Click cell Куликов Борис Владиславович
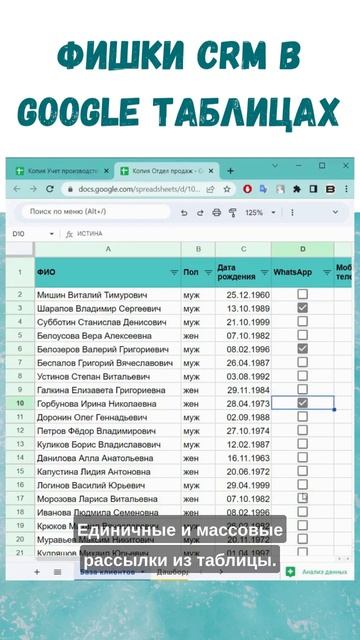Viewport: 360px width, 640px height. (108, 444)
